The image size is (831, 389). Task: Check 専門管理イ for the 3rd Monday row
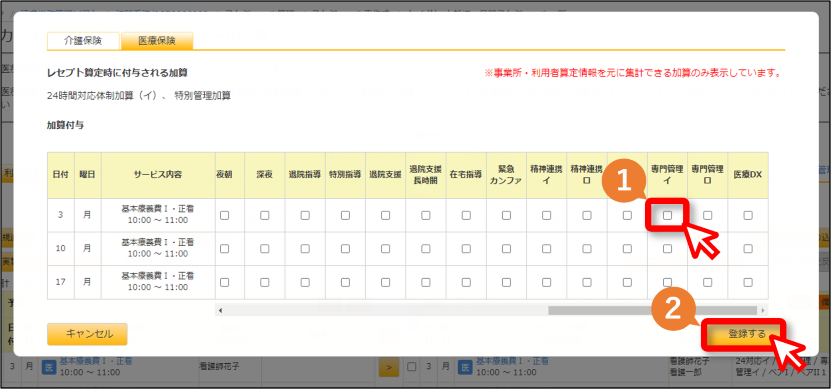pos(667,215)
